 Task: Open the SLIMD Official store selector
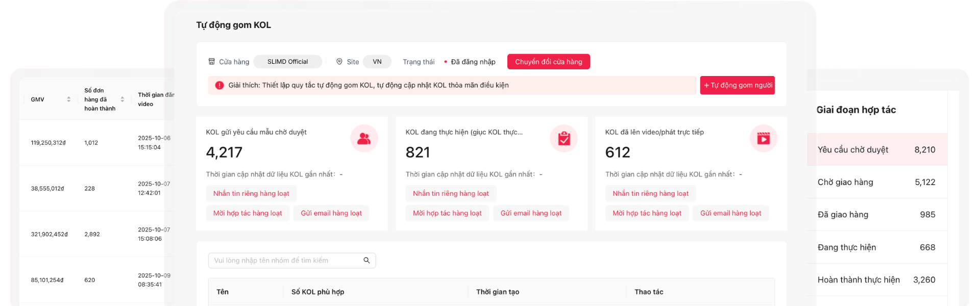287,62
